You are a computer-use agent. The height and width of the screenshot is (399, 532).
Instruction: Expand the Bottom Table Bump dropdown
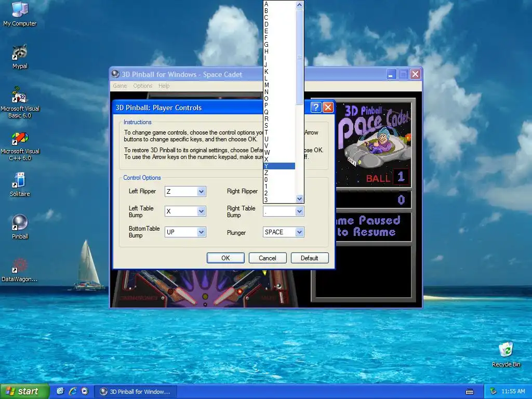[201, 232]
